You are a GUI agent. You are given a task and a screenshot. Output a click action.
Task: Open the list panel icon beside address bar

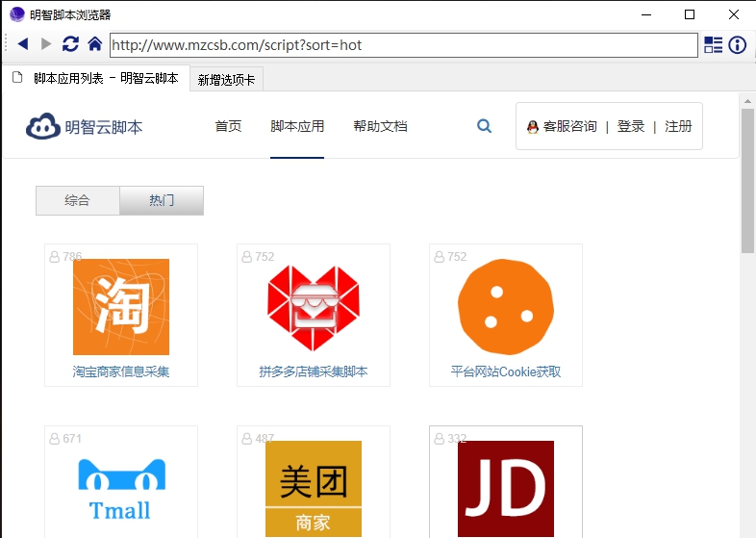pyautogui.click(x=713, y=45)
